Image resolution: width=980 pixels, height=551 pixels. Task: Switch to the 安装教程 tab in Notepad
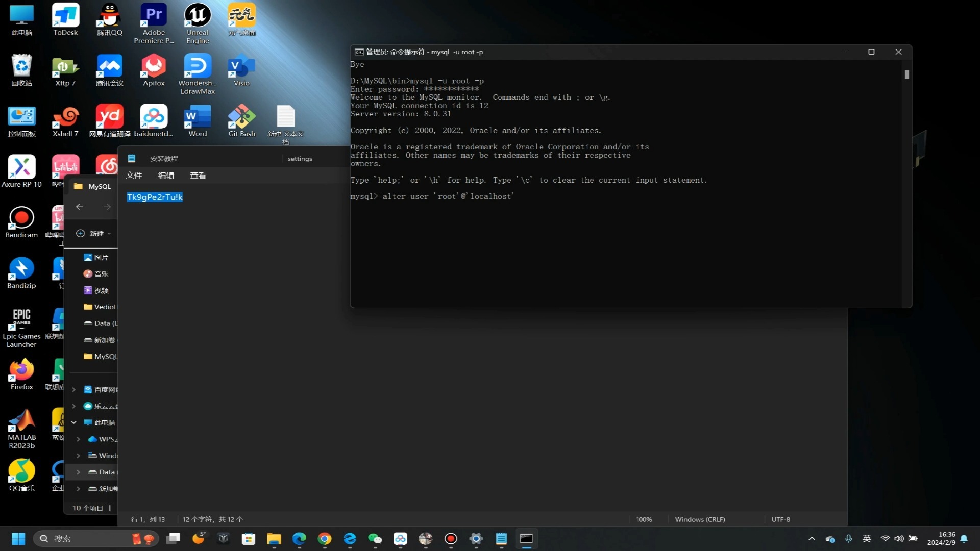[164, 159]
